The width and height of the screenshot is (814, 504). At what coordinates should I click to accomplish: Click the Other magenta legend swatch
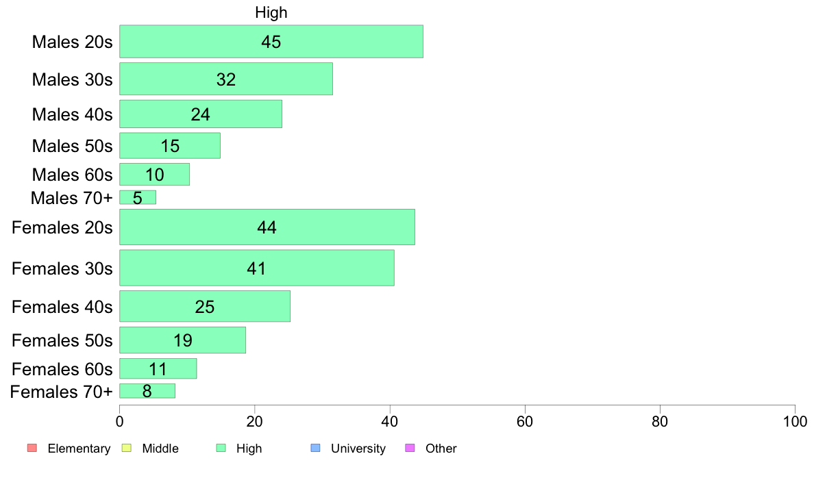coord(410,448)
